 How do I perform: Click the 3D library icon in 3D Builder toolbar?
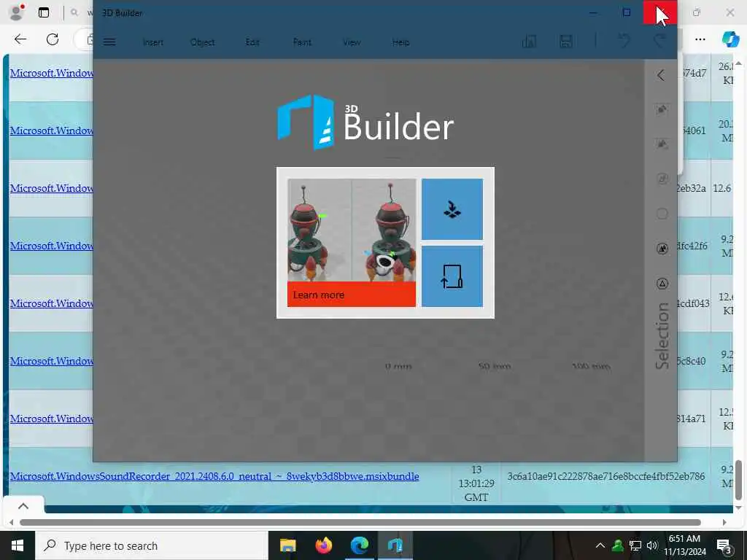pos(529,42)
